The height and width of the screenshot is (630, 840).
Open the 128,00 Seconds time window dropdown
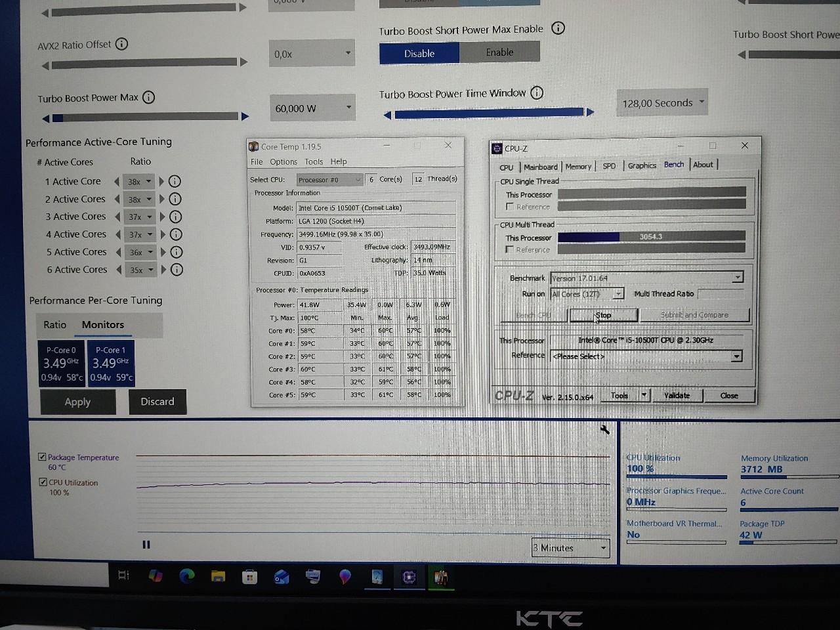(662, 103)
